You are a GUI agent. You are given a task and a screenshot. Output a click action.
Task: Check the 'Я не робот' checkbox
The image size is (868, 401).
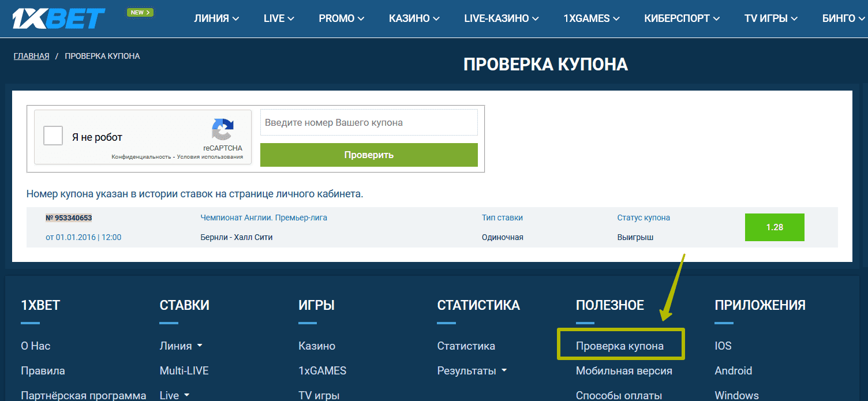click(53, 135)
